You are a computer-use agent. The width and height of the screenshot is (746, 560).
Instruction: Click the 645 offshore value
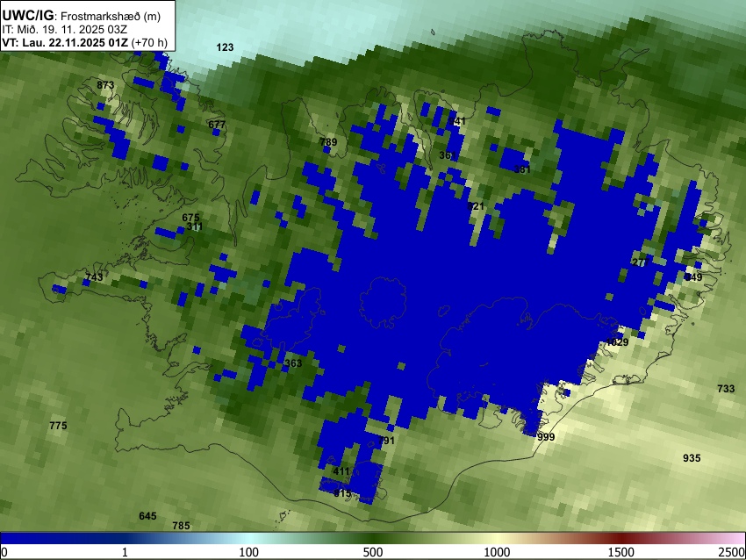tap(147, 516)
